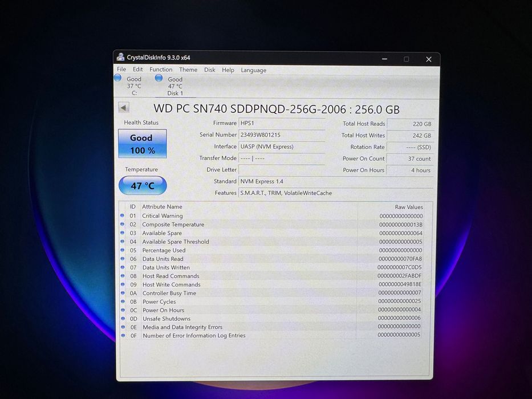
Task: Click the empty Drive Letter field
Action: [x=282, y=170]
